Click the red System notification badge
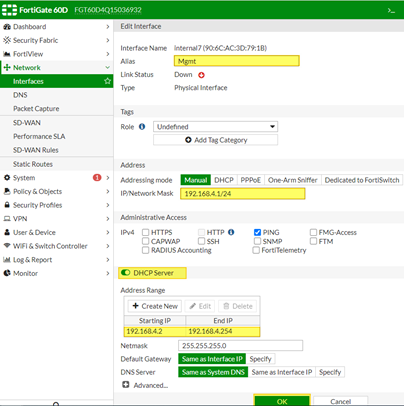The width and height of the screenshot is (404, 406). pyautogui.click(x=97, y=178)
